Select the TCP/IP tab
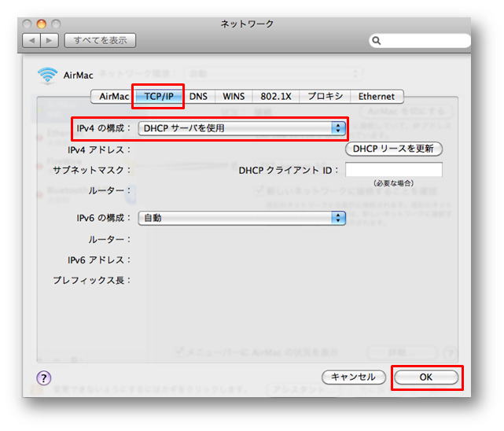The height and width of the screenshot is (431, 504). 159,97
